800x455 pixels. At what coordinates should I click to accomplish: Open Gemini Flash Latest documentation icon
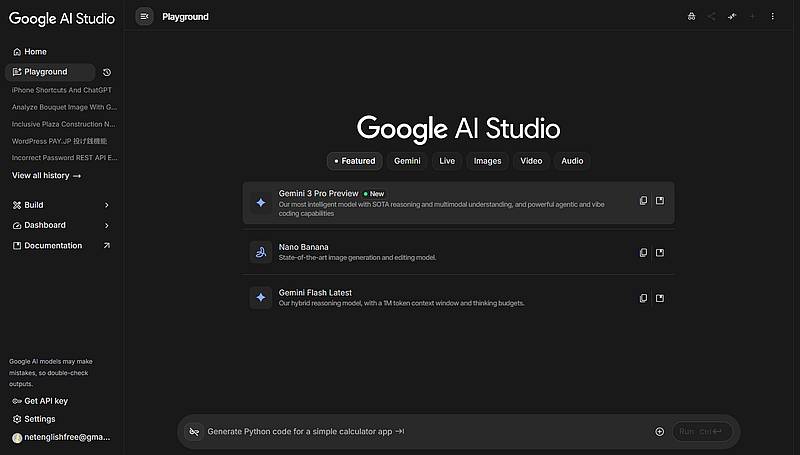tap(660, 298)
